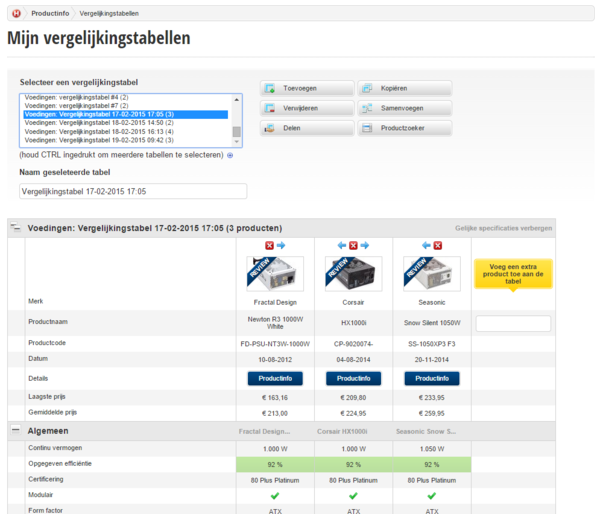Viewport: 600px width, 514px height.
Task: Click the Seasonic Snow S... header in Algemeen row
Action: tap(426, 431)
